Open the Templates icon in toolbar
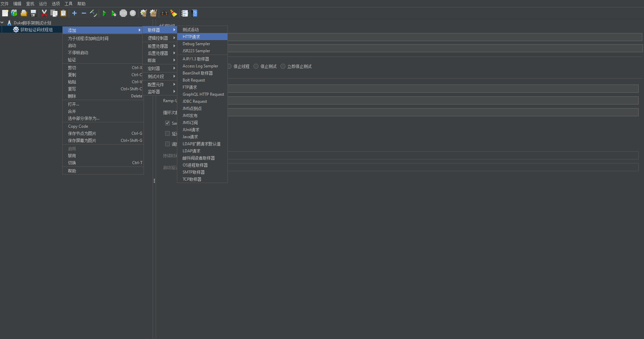Image resolution: width=644 pixels, height=339 pixels. coord(14,13)
